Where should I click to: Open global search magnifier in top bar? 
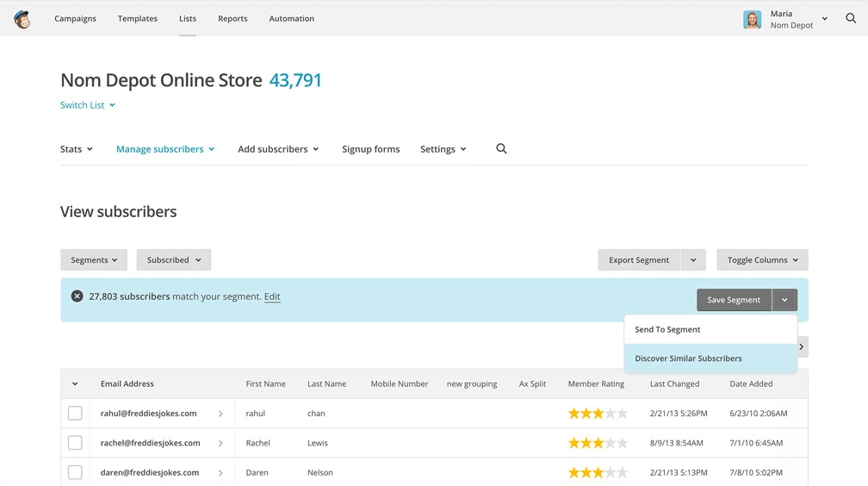click(x=851, y=18)
